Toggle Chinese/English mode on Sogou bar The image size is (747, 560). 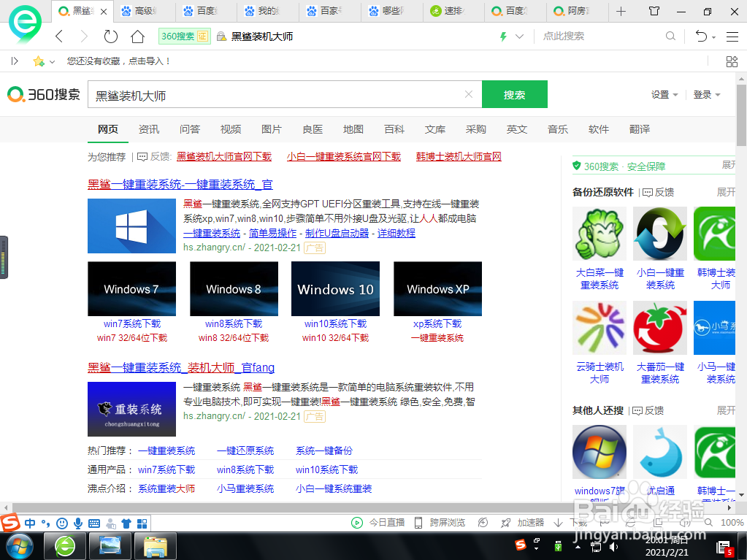click(29, 523)
